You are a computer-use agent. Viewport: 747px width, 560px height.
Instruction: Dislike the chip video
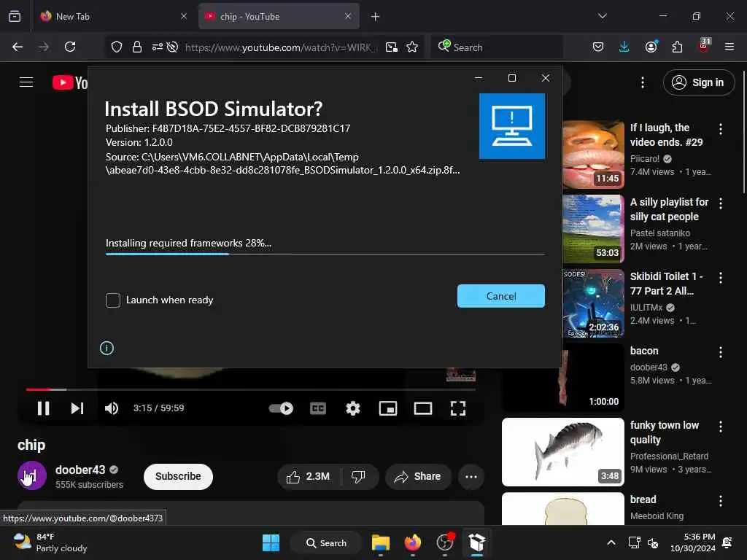359,476
